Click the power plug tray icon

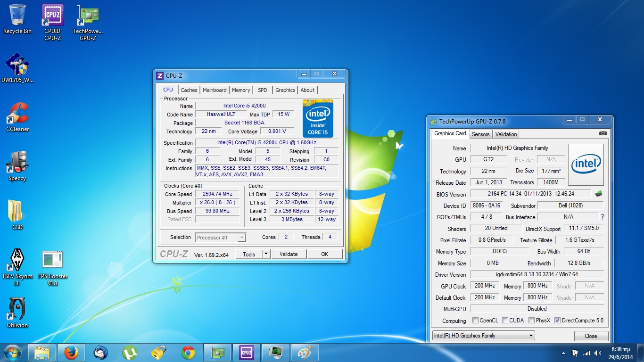pos(575,353)
